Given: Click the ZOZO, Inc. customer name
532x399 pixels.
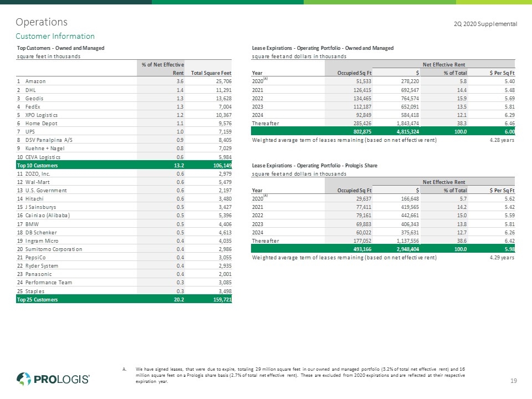Looking at the screenshot, I should 38,173.
